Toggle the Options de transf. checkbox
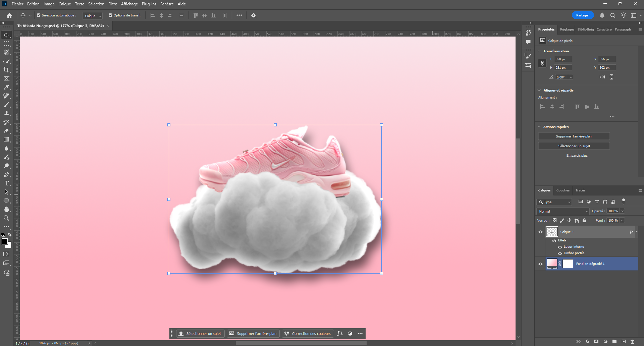Screen dimensions: 644x346 coord(110,15)
